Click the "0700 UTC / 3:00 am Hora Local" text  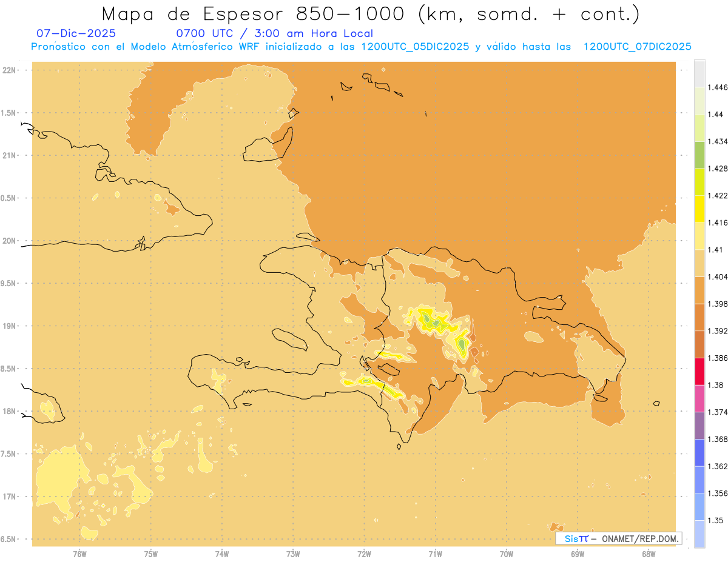[x=274, y=33]
